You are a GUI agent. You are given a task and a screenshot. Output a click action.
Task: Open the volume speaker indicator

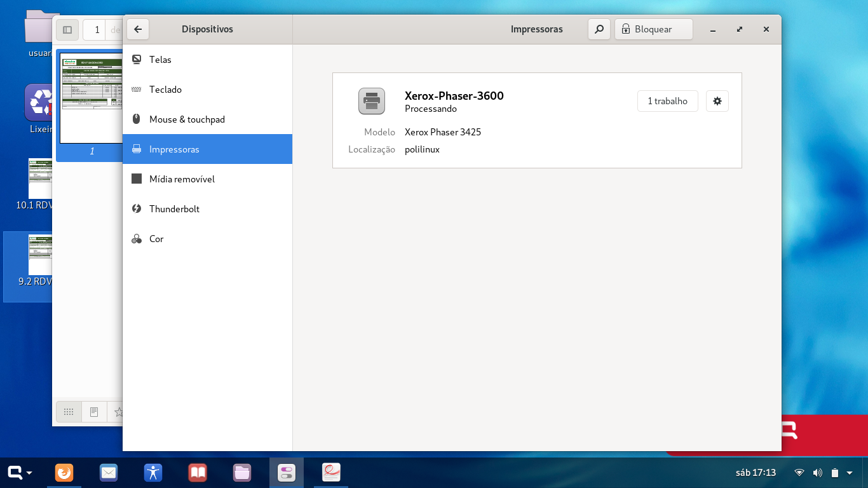tap(817, 473)
